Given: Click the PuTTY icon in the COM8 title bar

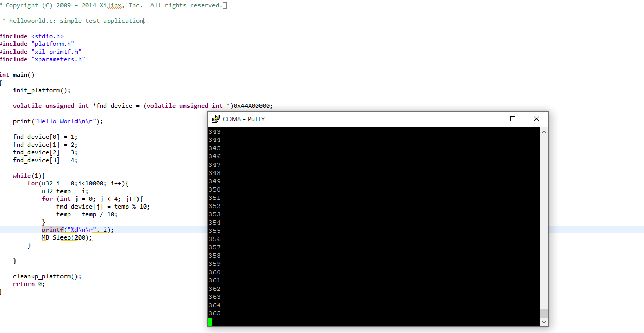Looking at the screenshot, I should pos(216,119).
